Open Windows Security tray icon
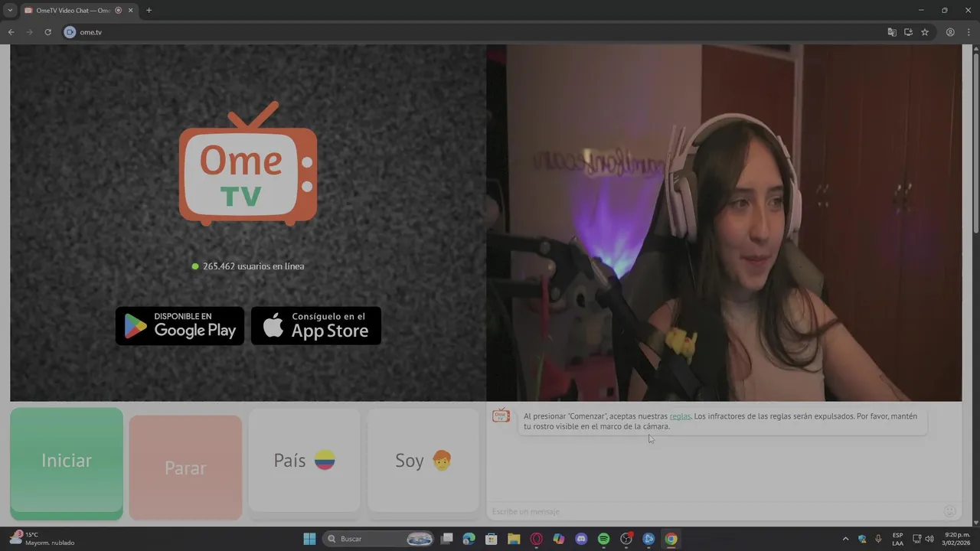The width and height of the screenshot is (980, 551). [863, 539]
